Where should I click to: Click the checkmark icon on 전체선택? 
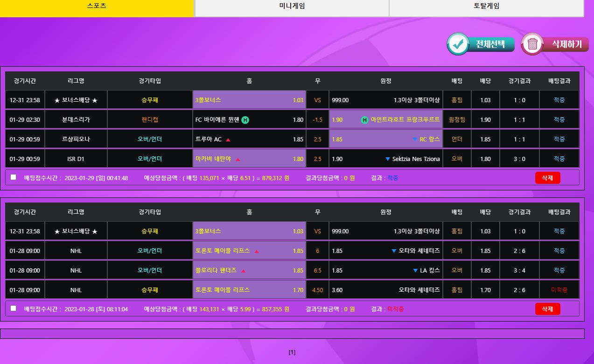[x=458, y=44]
